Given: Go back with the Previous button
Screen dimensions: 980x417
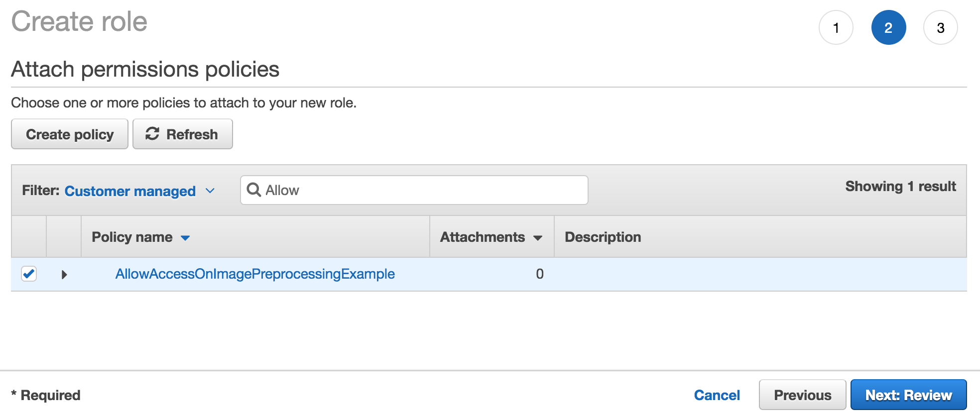Looking at the screenshot, I should (x=802, y=395).
